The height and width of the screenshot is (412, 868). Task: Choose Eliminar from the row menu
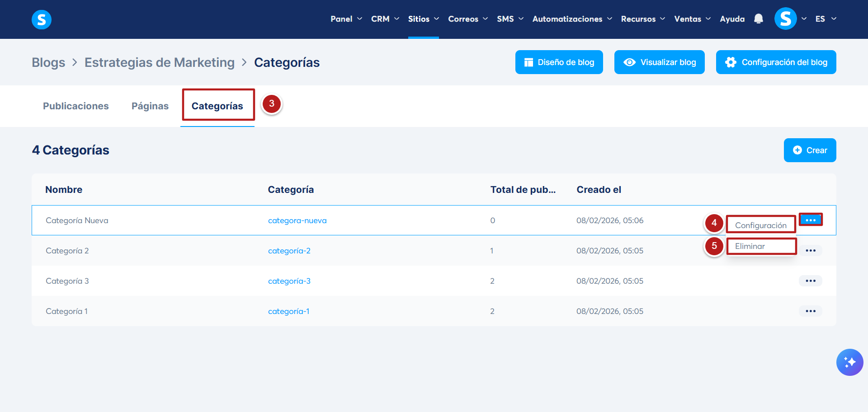[761, 246]
